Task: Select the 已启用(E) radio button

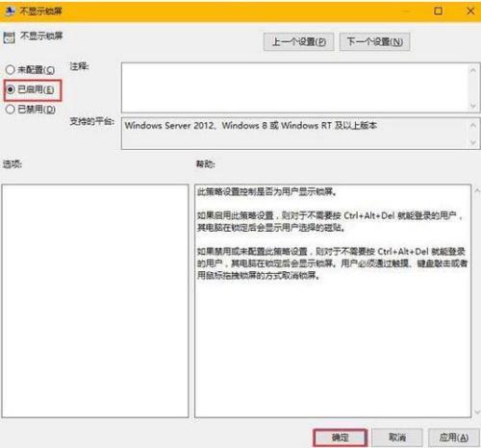Action: tap(11, 89)
